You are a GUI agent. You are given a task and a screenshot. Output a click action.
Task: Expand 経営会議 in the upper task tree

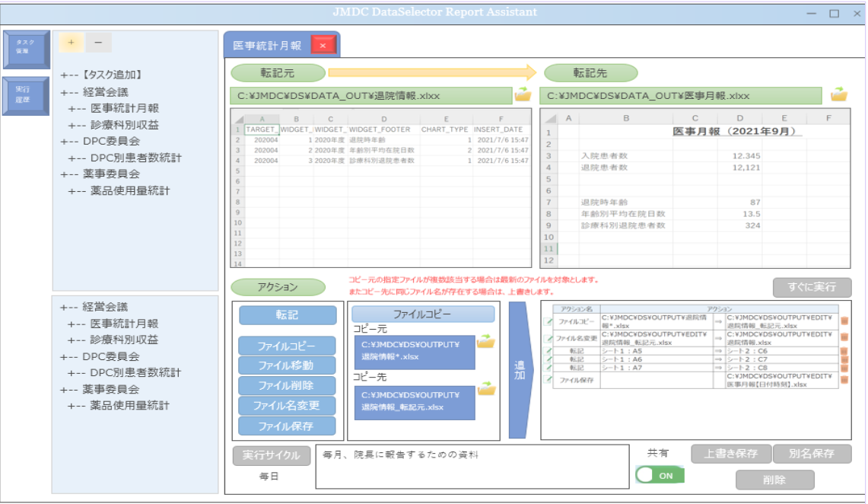point(94,92)
